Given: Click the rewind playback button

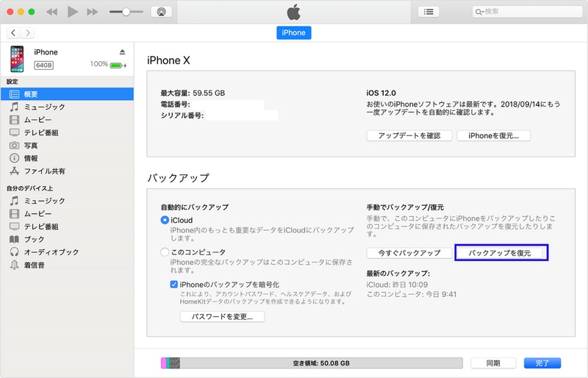Looking at the screenshot, I should coord(51,12).
